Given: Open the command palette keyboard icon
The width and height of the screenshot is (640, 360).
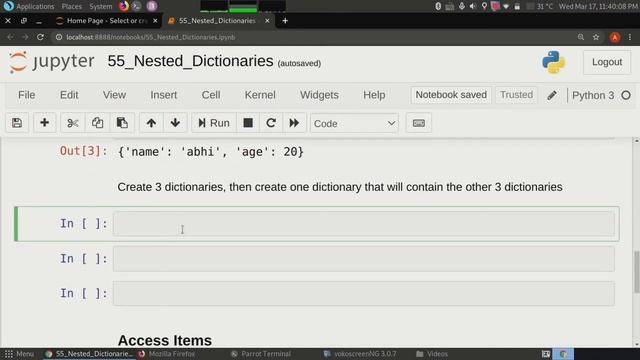Looking at the screenshot, I should click(x=418, y=123).
